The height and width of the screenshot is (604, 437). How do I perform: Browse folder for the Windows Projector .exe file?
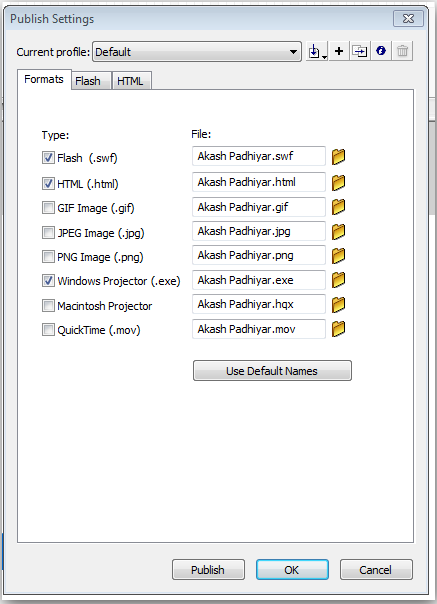pyautogui.click(x=338, y=280)
